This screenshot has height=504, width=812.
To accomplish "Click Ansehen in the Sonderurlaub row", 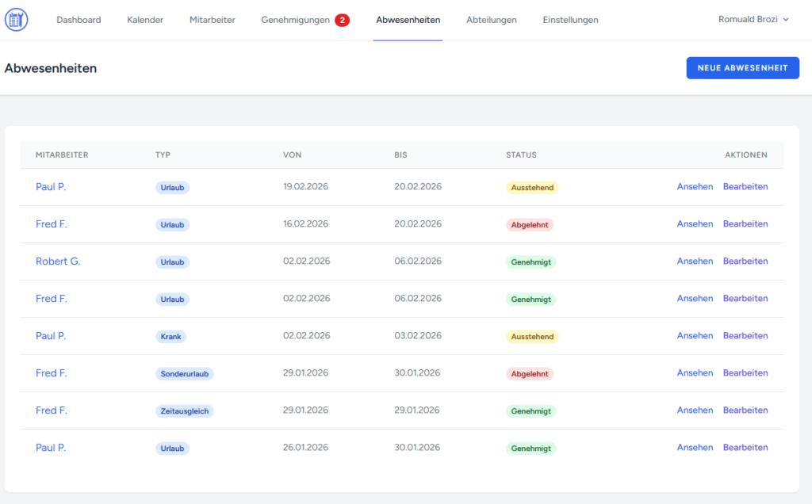I will pos(695,373).
